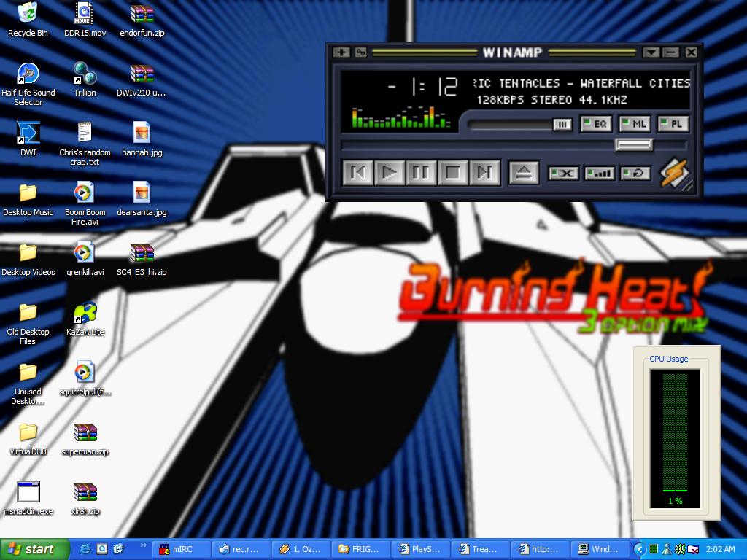Toggle the Winamp EQ equalizer window

pyautogui.click(x=596, y=124)
